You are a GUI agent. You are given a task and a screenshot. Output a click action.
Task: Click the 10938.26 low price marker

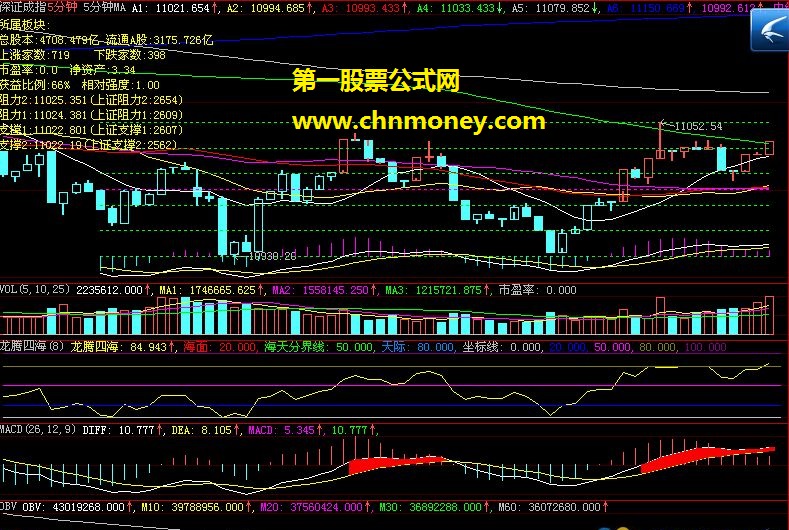pos(272,256)
